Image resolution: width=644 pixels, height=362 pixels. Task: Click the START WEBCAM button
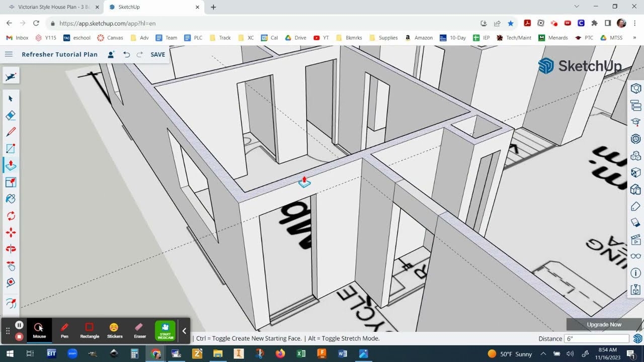[165, 330]
